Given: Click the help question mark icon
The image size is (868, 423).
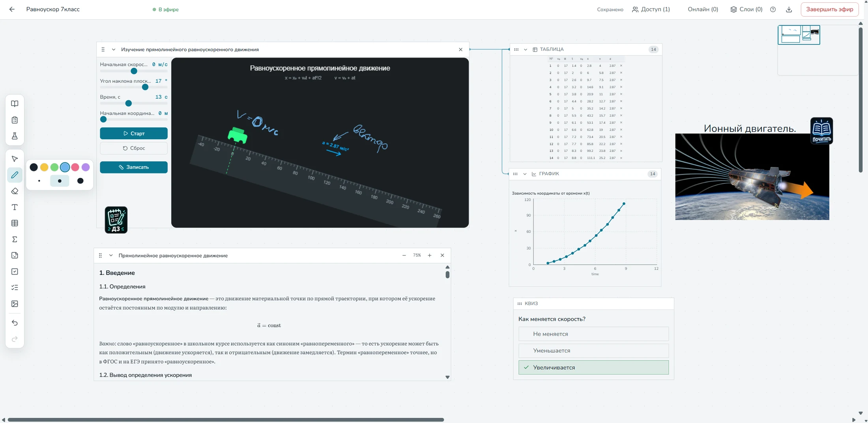Looking at the screenshot, I should [x=773, y=9].
